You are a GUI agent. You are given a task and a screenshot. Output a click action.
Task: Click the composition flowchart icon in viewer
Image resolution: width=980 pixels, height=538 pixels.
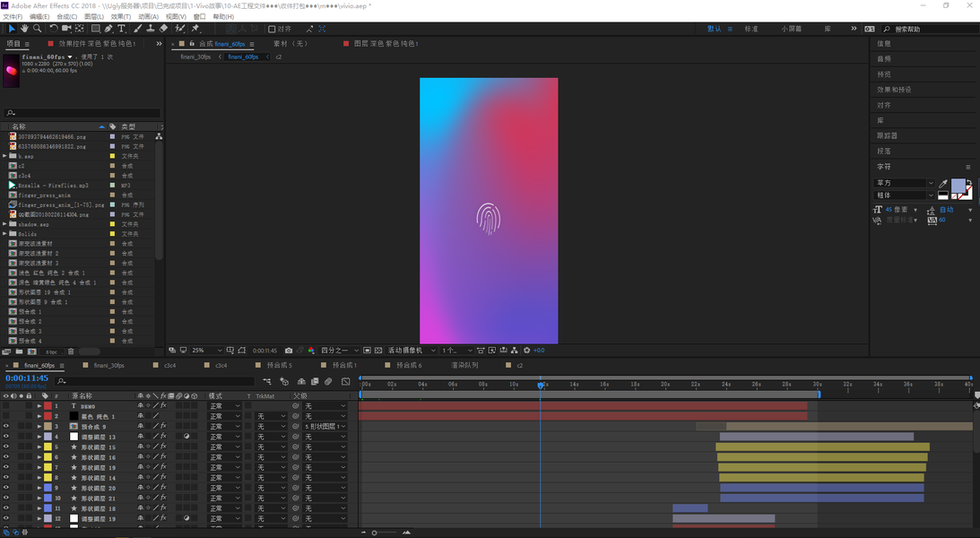tap(515, 351)
